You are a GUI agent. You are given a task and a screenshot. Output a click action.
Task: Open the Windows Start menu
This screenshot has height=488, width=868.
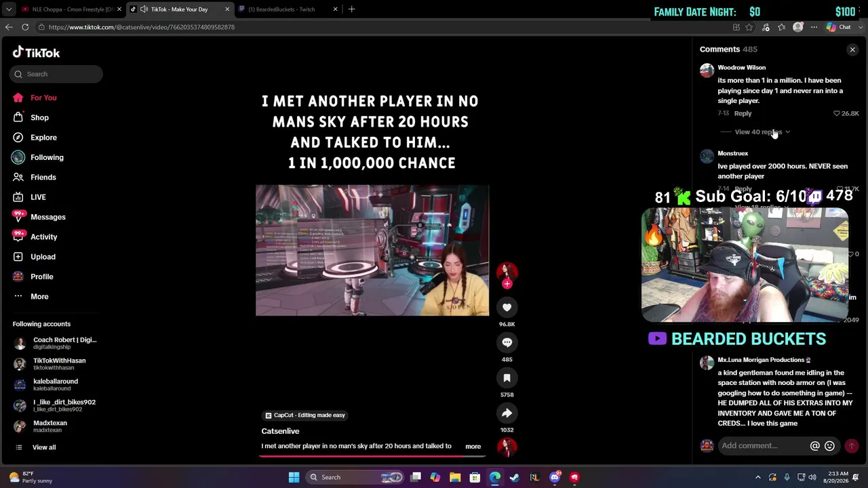click(x=294, y=477)
